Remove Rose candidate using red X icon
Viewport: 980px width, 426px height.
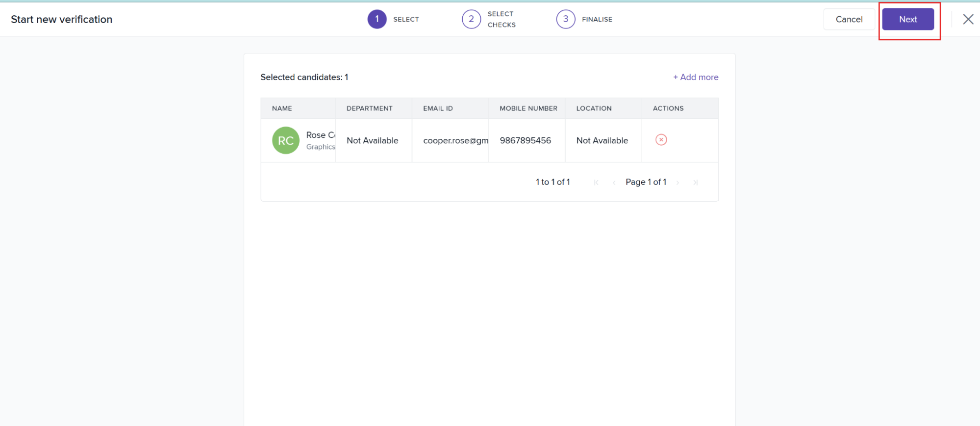[x=661, y=140]
